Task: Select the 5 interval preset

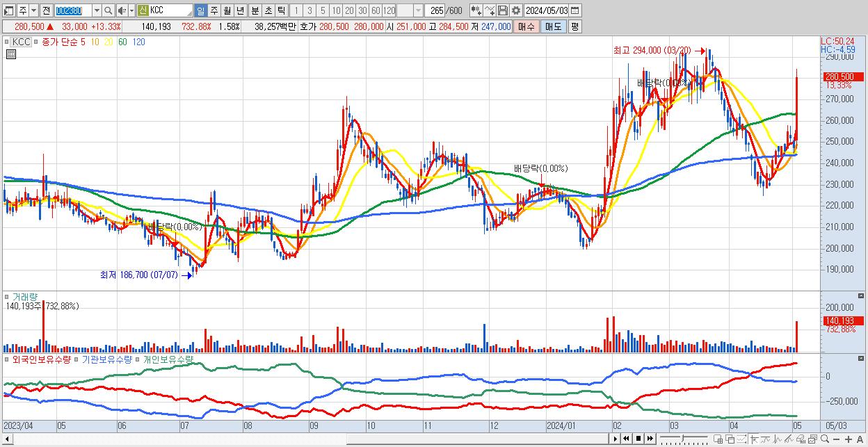Action: (323, 10)
